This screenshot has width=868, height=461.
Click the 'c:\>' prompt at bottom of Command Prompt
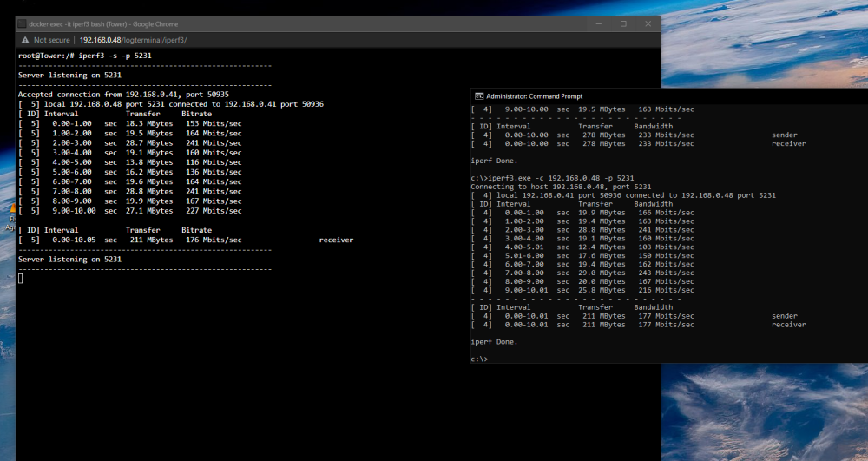click(x=479, y=359)
